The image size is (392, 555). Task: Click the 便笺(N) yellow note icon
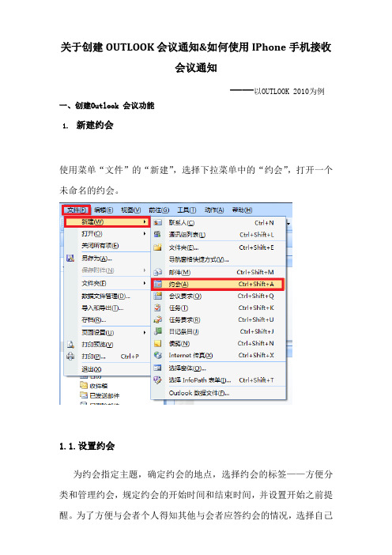pos(158,343)
